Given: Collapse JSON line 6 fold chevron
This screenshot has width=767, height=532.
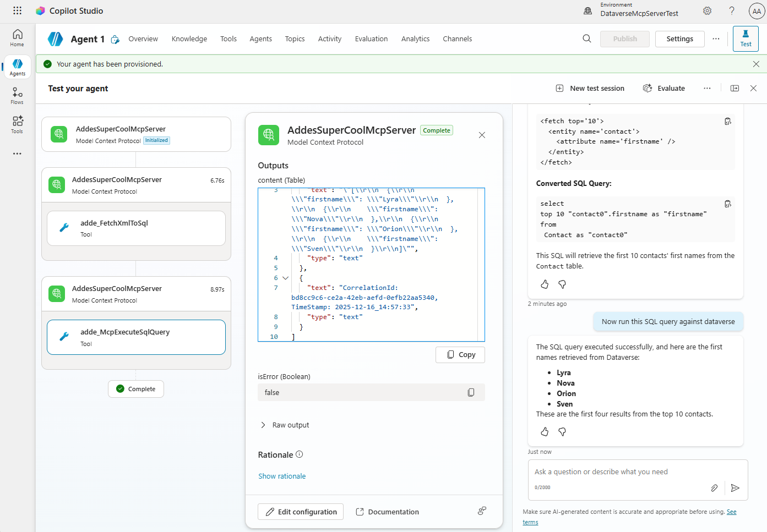Looking at the screenshot, I should 285,278.
